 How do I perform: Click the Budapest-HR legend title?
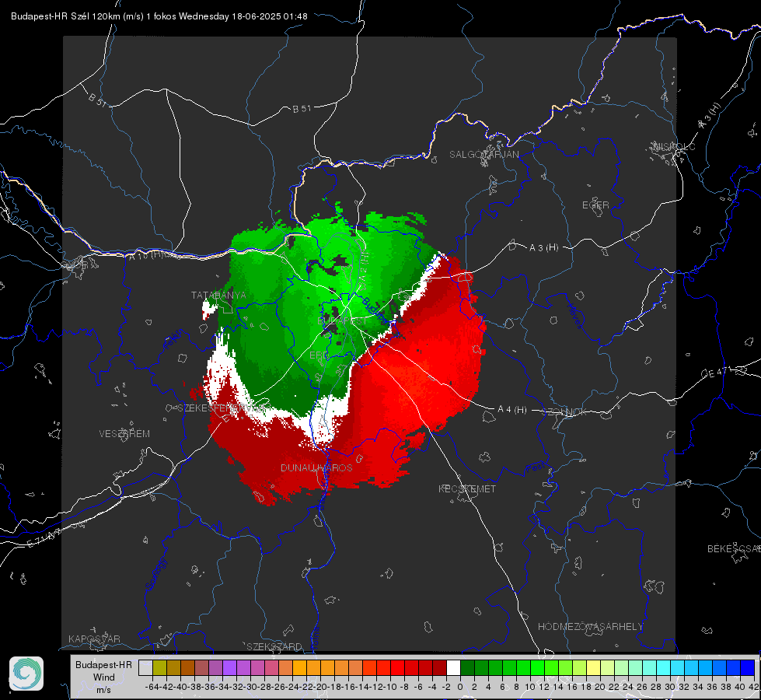point(103,664)
